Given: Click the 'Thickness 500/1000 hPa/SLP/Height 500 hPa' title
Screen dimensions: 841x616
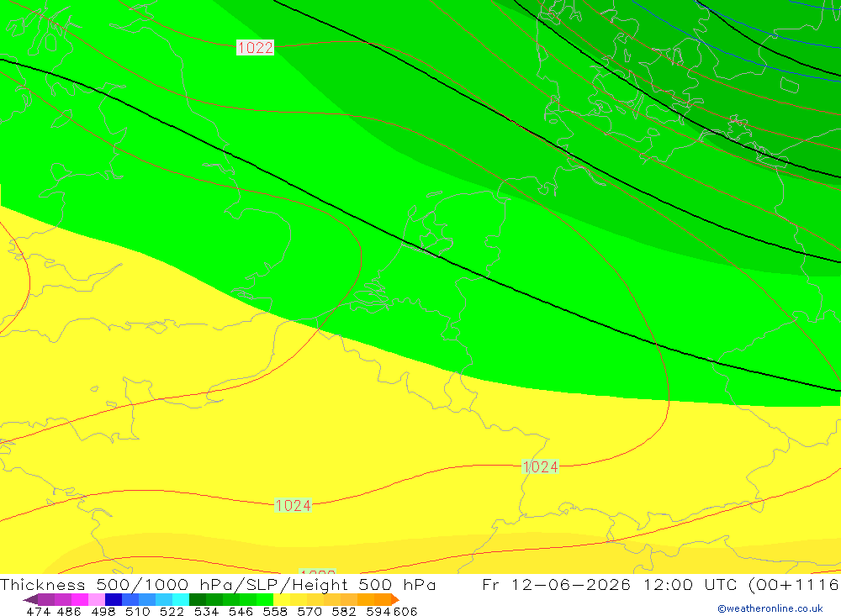Looking at the screenshot, I should (x=218, y=584).
